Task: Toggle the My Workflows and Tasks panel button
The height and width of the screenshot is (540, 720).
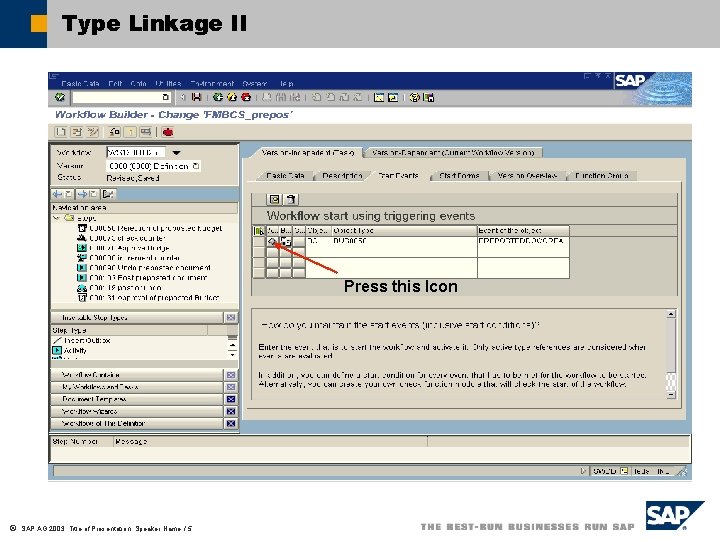Action: pyautogui.click(x=231, y=387)
